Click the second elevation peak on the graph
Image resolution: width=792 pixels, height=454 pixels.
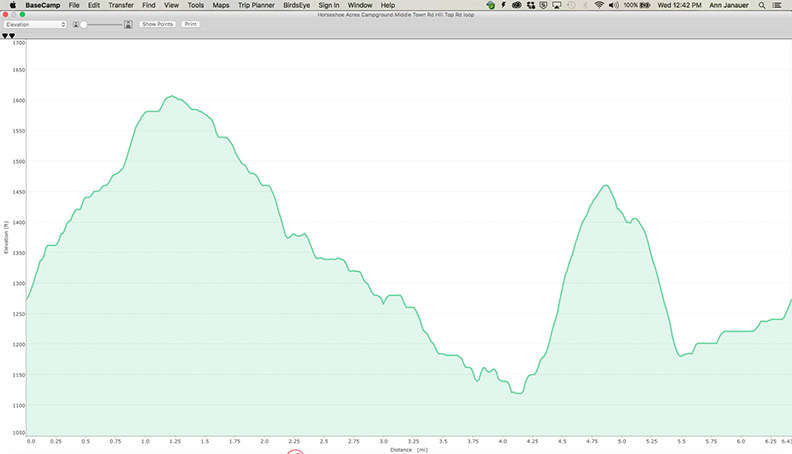(x=606, y=186)
